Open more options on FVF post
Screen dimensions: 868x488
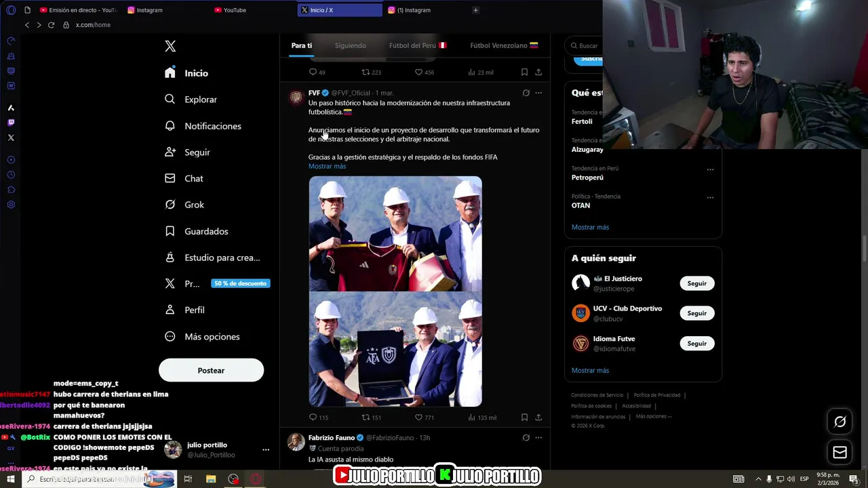click(x=538, y=93)
